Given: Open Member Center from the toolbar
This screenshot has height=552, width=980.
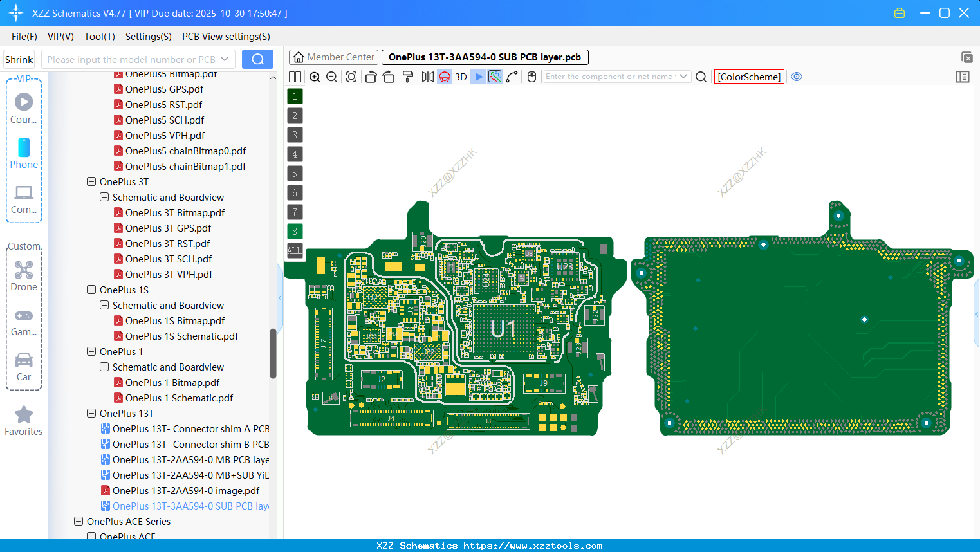Looking at the screenshot, I should click(x=333, y=57).
